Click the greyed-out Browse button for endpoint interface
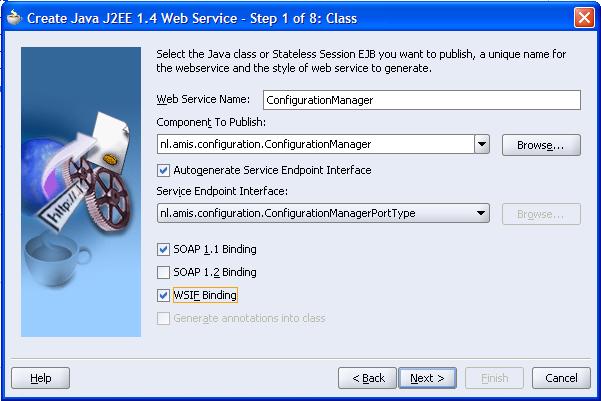601x401 pixels. [541, 214]
